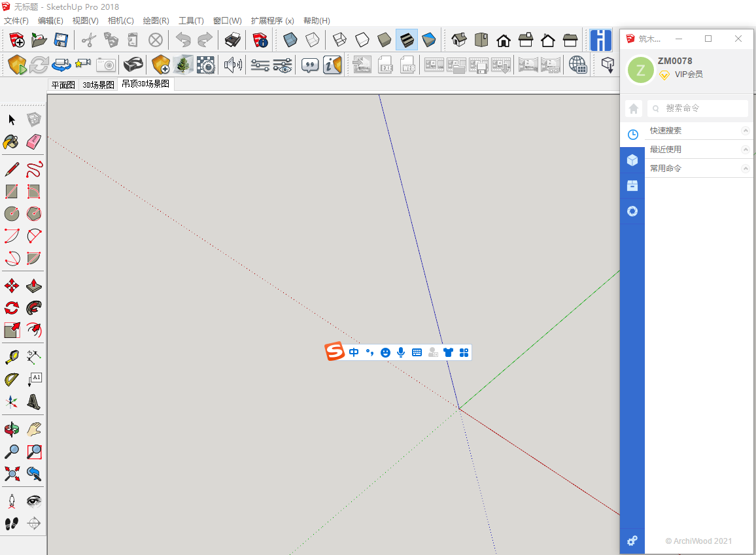Collapse the 常用命令 section
This screenshot has height=555, width=756.
745,168
